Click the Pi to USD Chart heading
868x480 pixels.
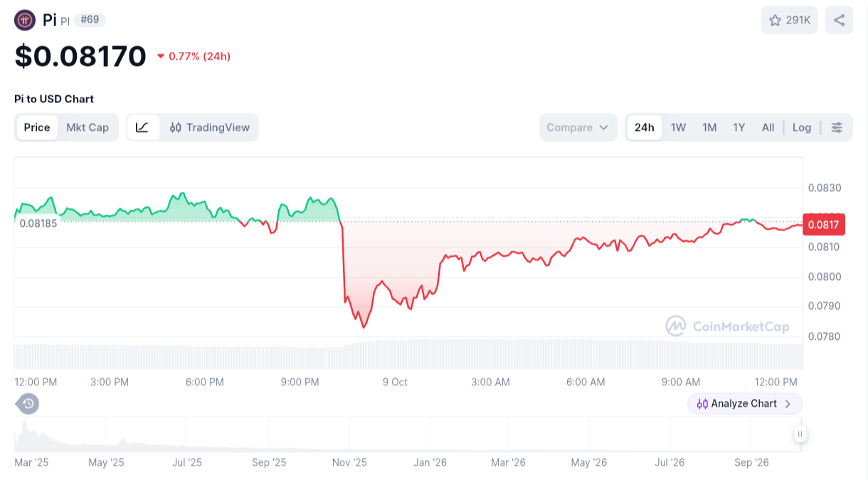click(x=54, y=99)
